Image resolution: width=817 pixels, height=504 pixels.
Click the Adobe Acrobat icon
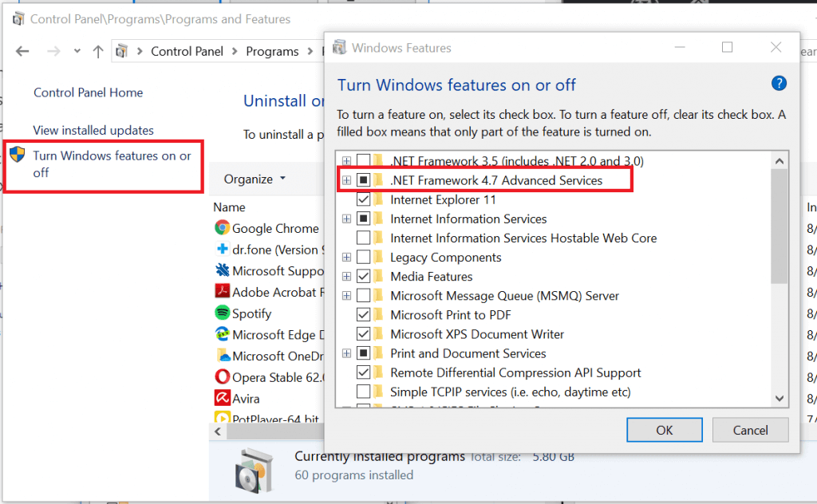tap(222, 292)
